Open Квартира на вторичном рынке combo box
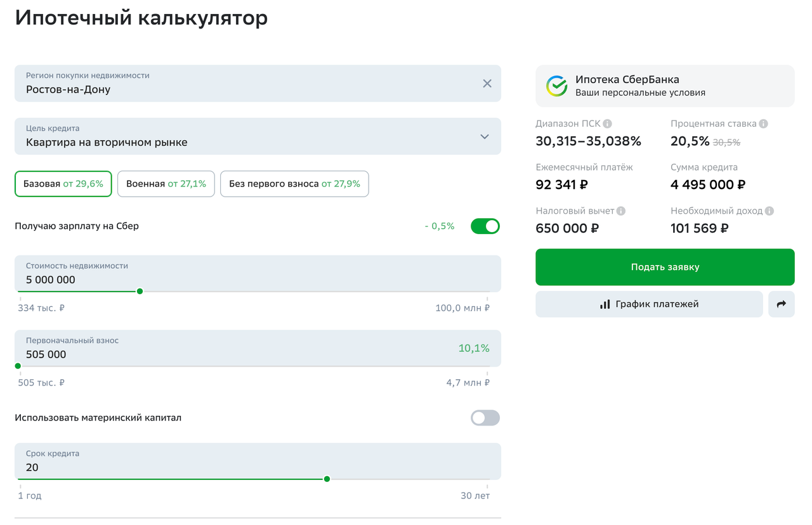 258,136
